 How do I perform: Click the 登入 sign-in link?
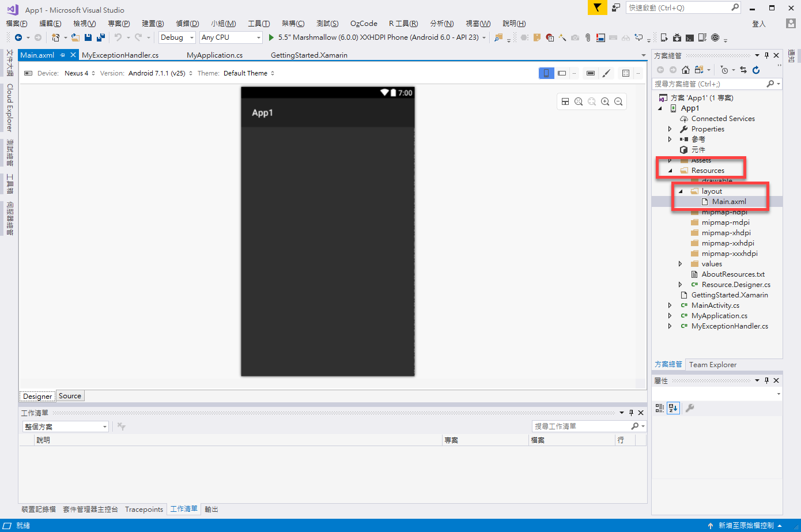(x=759, y=24)
